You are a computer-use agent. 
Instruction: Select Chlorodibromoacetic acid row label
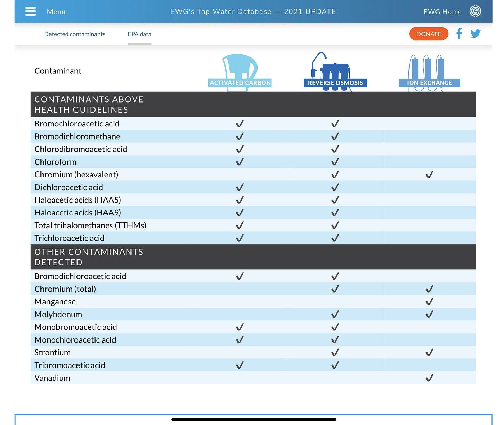coord(81,149)
